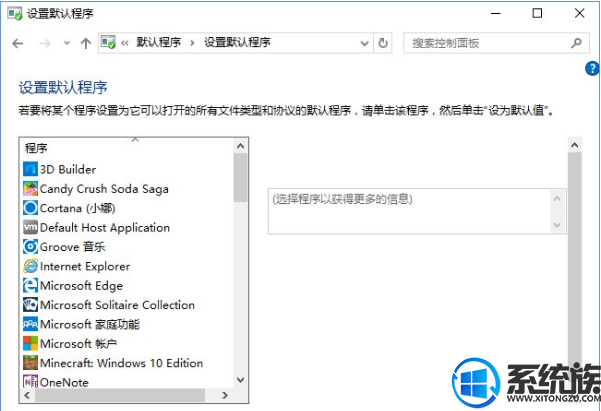
Task: Select Candy Crush Soda Saga entry
Action: [x=104, y=189]
